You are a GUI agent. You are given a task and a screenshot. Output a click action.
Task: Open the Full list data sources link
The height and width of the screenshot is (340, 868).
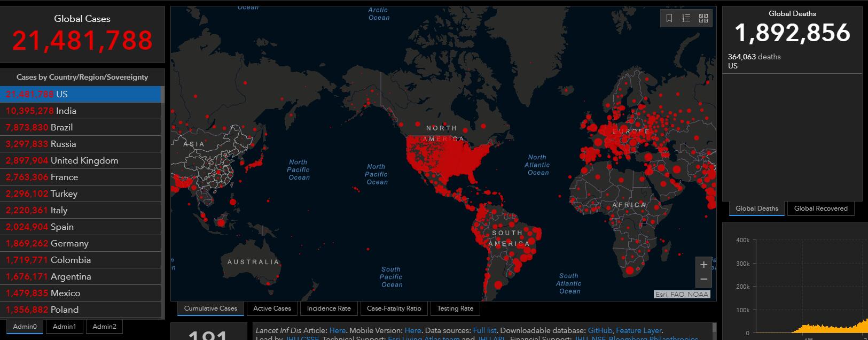(x=484, y=331)
